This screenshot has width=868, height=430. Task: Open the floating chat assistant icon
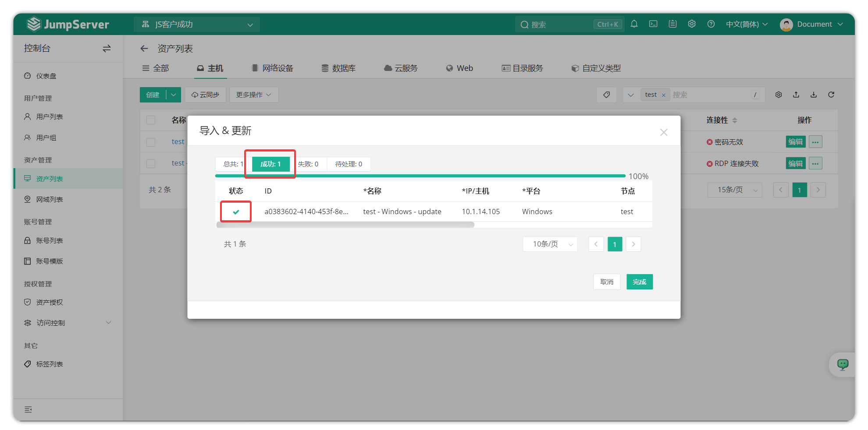pyautogui.click(x=843, y=364)
